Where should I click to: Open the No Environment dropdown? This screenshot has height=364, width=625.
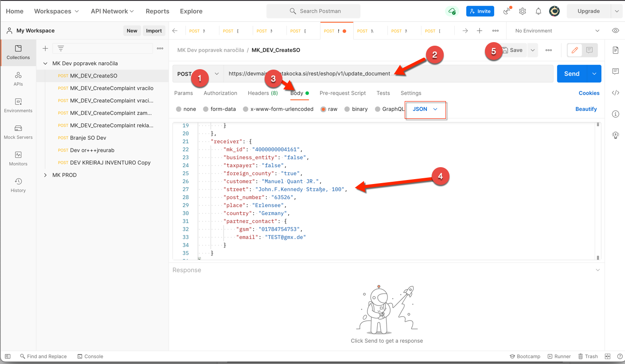tap(557, 31)
